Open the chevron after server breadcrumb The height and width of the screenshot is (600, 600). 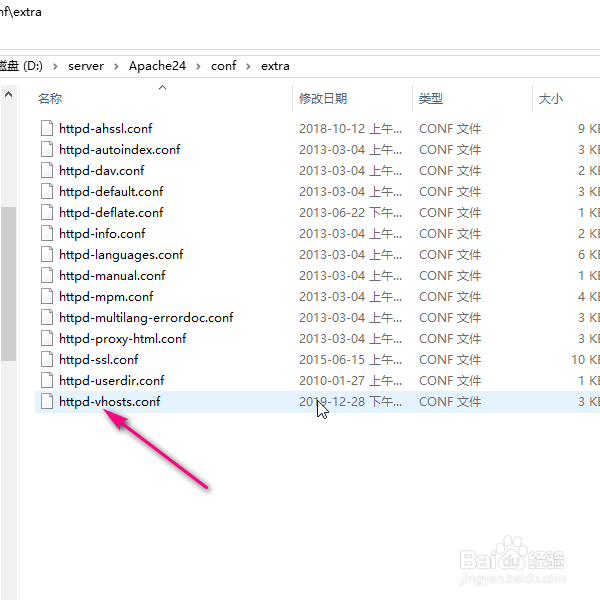pyautogui.click(x=116, y=67)
